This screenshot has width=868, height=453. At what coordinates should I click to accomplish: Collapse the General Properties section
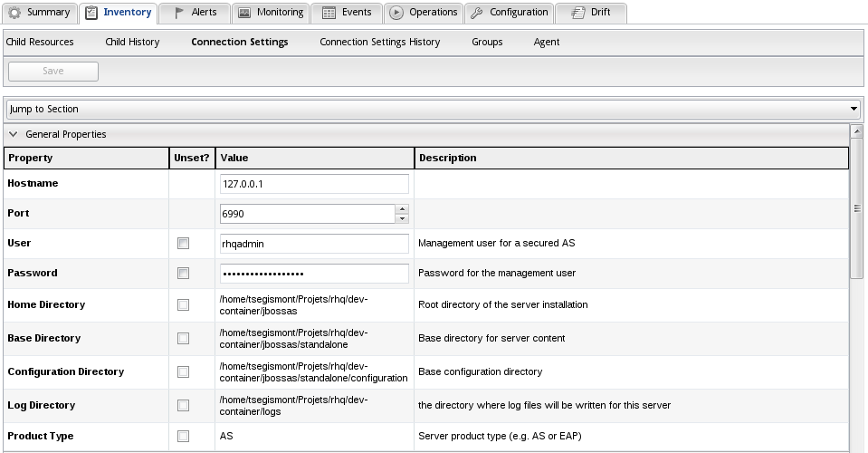click(14, 134)
